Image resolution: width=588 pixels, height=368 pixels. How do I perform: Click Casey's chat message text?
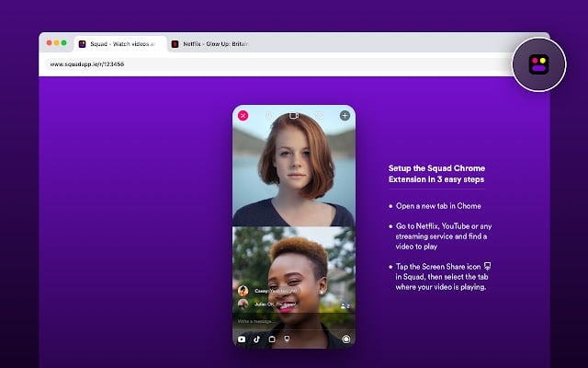[276, 291]
